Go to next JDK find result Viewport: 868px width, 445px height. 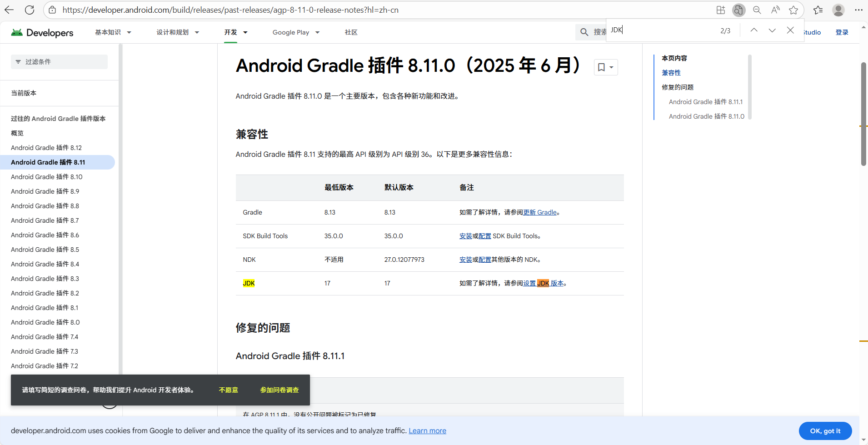tap(772, 30)
